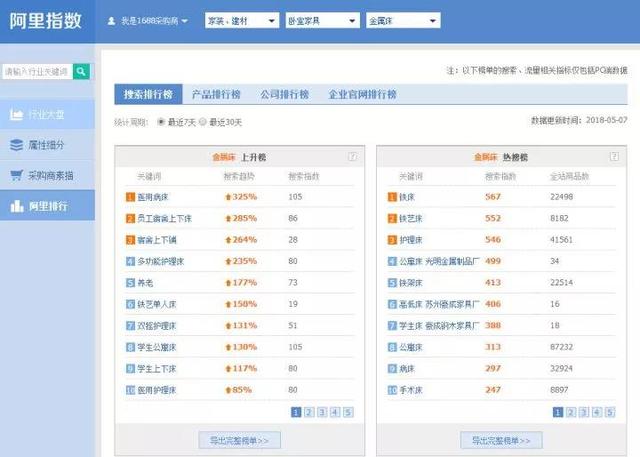Image resolution: width=640 pixels, height=457 pixels.
Task: Select the 最近7天 radio button
Action: [x=161, y=122]
